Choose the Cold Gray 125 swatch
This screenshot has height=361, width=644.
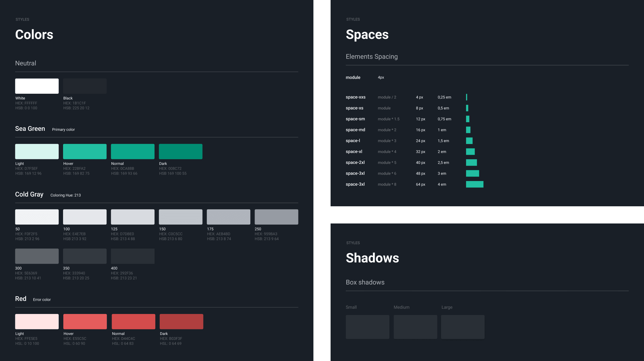coord(133,217)
